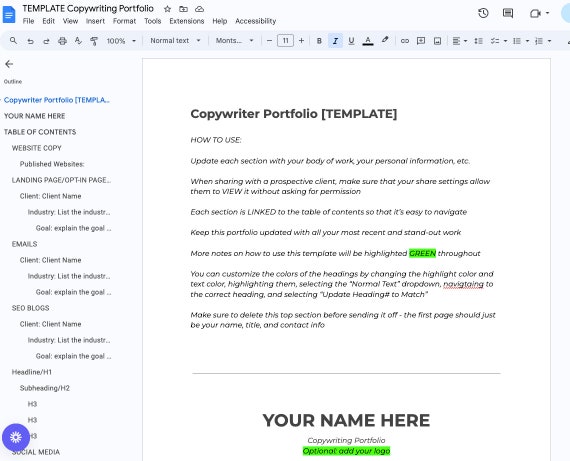Image resolution: width=570 pixels, height=461 pixels.
Task: Open the Insert menu
Action: (95, 21)
